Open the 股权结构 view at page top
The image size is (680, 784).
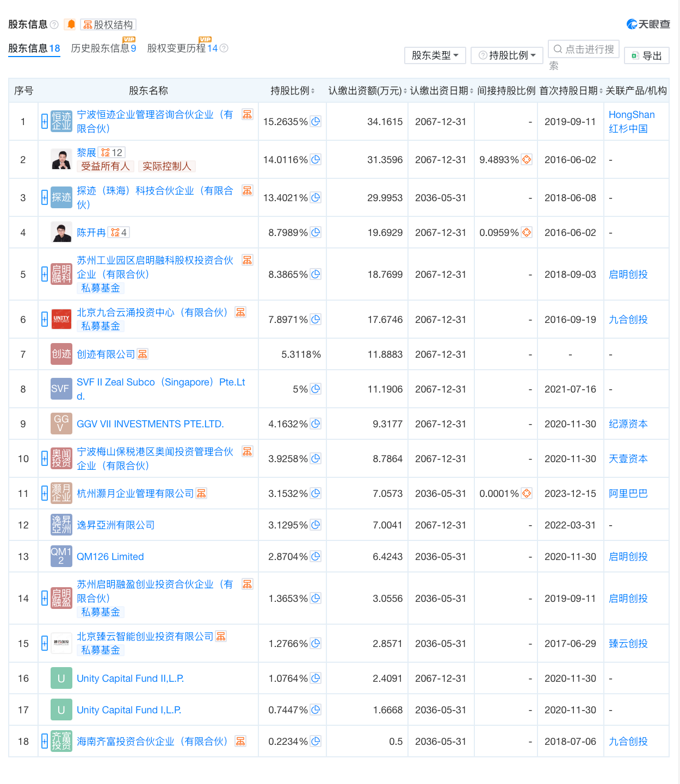coord(107,24)
